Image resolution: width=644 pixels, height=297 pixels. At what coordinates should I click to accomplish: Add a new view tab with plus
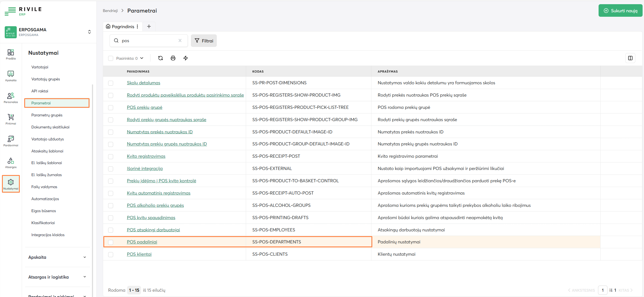(149, 27)
